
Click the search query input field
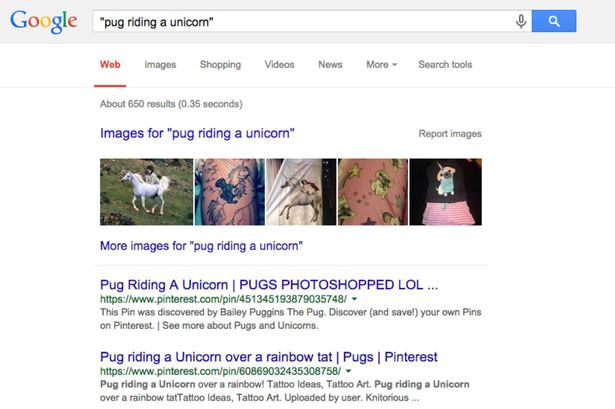click(302, 21)
